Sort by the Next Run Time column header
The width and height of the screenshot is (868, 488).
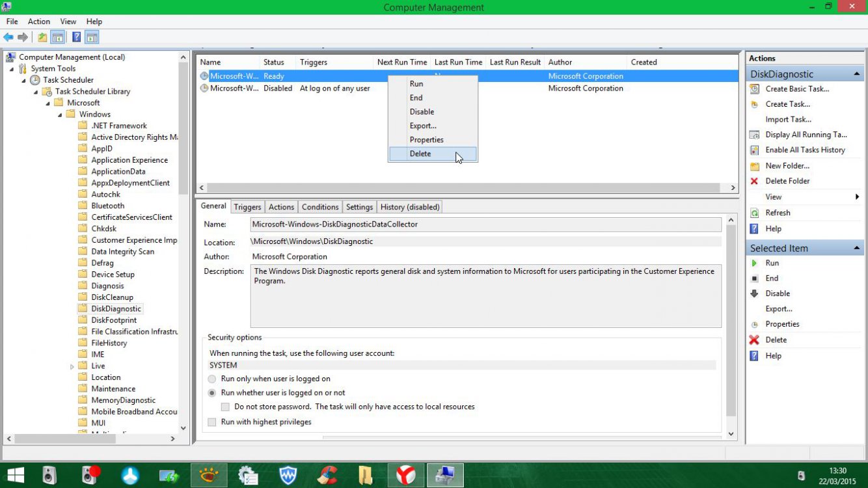[x=402, y=62]
